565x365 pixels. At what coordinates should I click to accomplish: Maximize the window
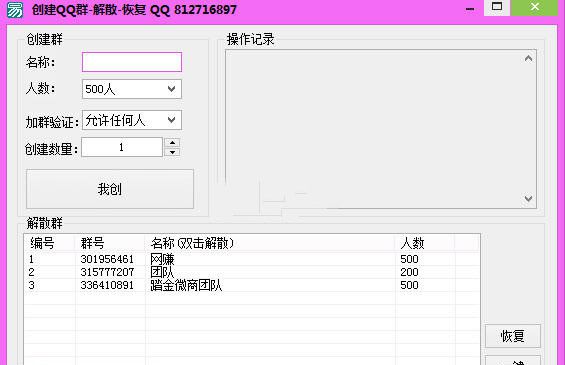[497, 7]
